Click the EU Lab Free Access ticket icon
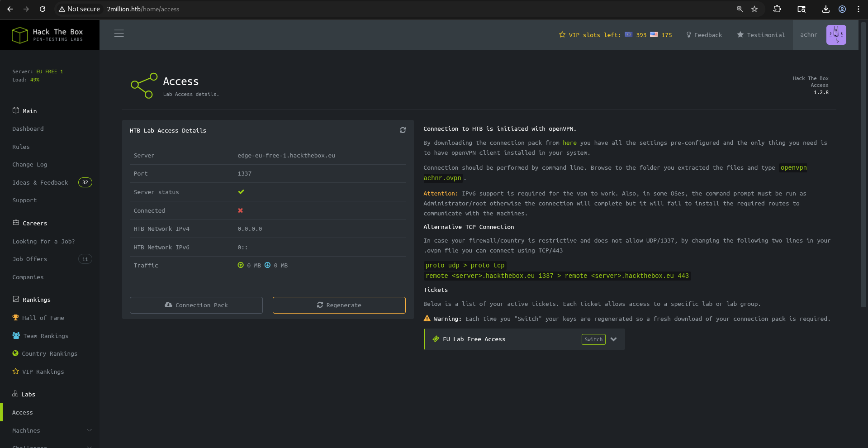This screenshot has width=868, height=448. pyautogui.click(x=436, y=339)
